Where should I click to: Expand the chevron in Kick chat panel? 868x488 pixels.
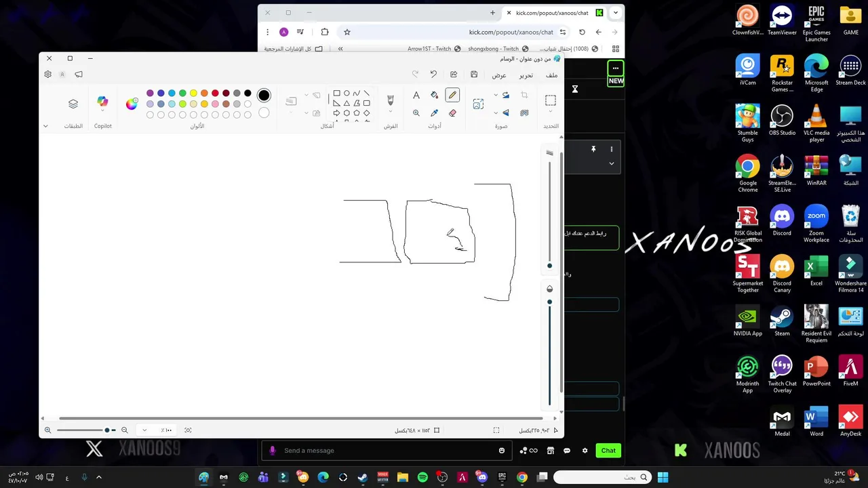pyautogui.click(x=611, y=163)
